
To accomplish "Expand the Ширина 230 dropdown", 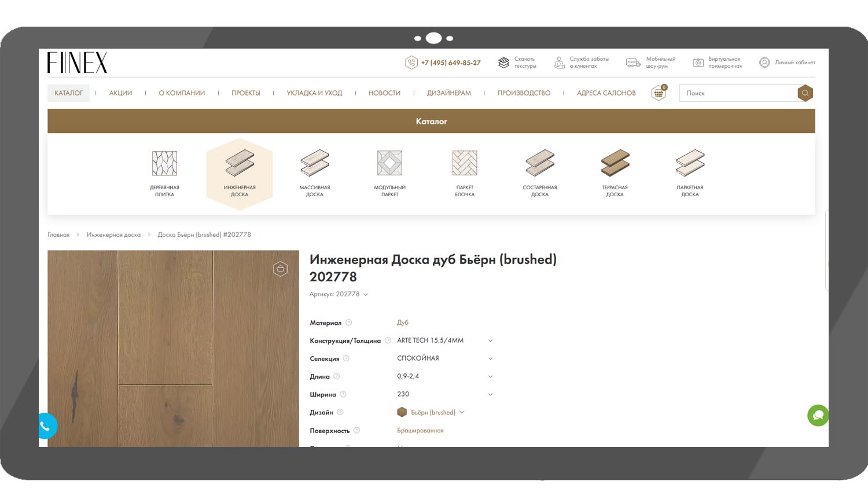I will coord(490,395).
